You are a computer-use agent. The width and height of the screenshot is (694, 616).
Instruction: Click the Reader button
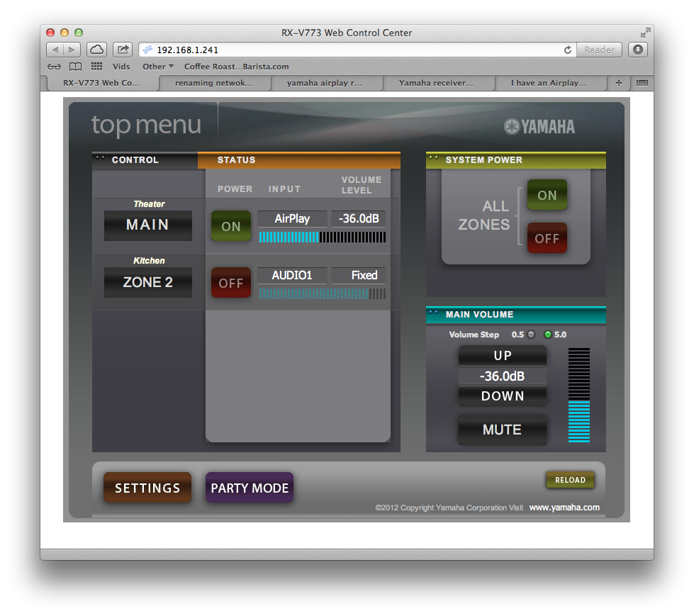[599, 50]
